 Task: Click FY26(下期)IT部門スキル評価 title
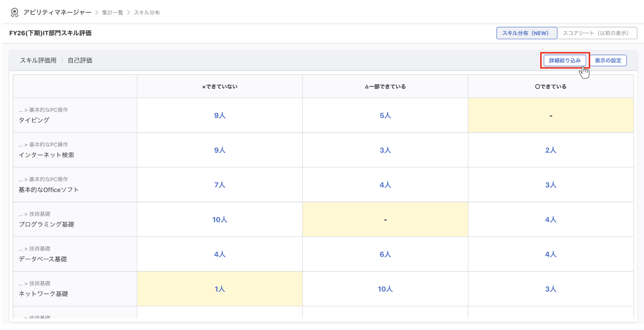point(50,33)
